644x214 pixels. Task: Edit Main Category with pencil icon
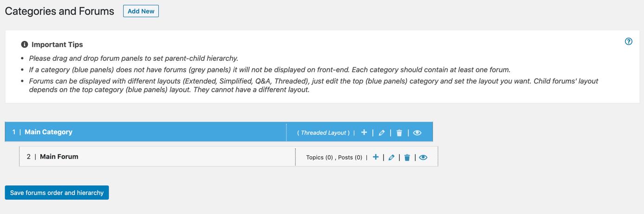[x=382, y=133]
